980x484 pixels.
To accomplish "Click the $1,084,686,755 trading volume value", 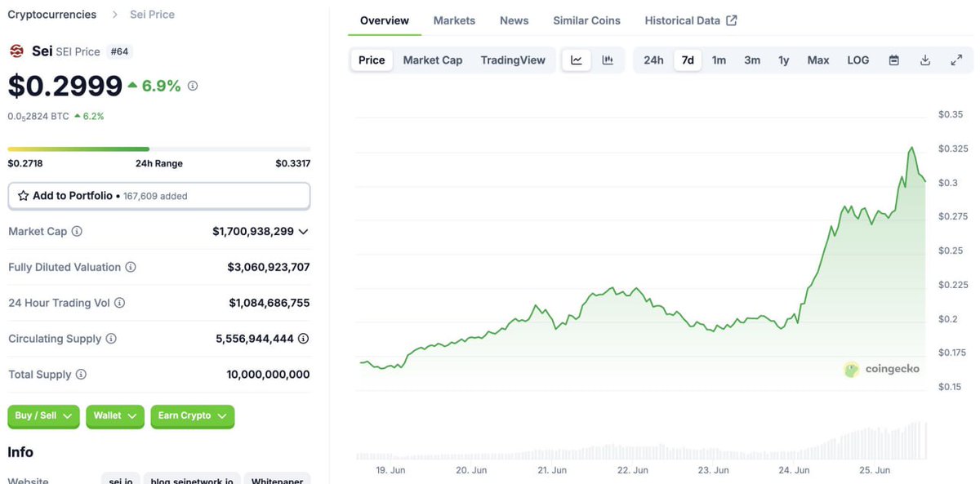I will [269, 303].
